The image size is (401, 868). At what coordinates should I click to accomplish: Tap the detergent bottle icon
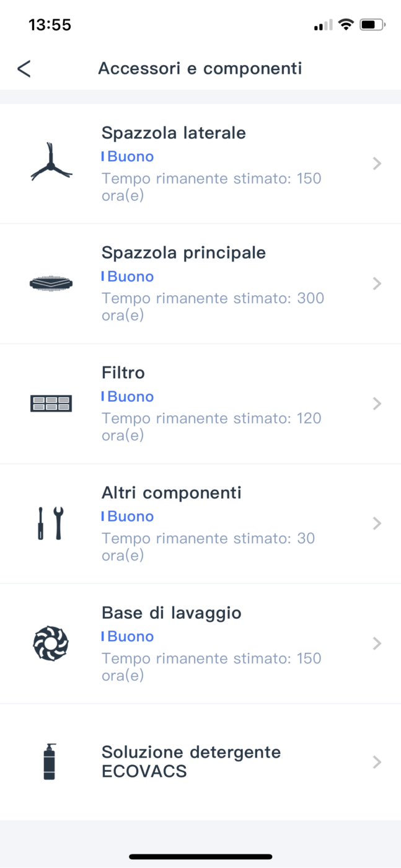pos(50,761)
